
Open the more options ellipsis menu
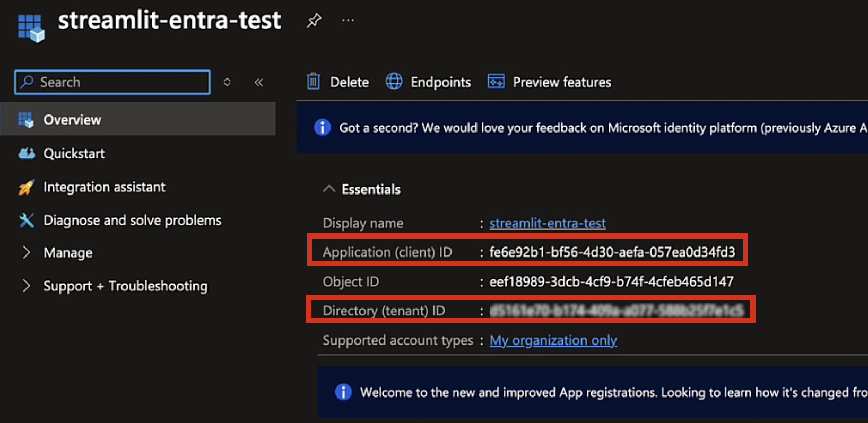coord(348,21)
